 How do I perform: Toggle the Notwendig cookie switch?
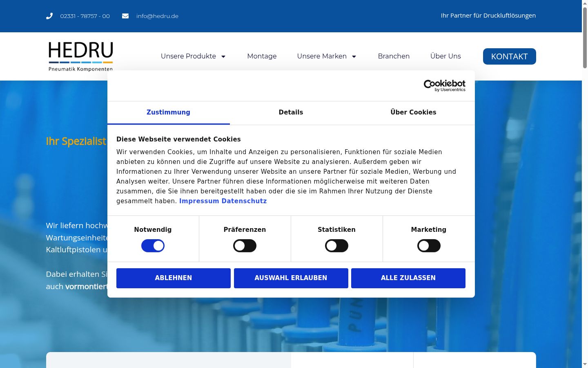pos(153,246)
